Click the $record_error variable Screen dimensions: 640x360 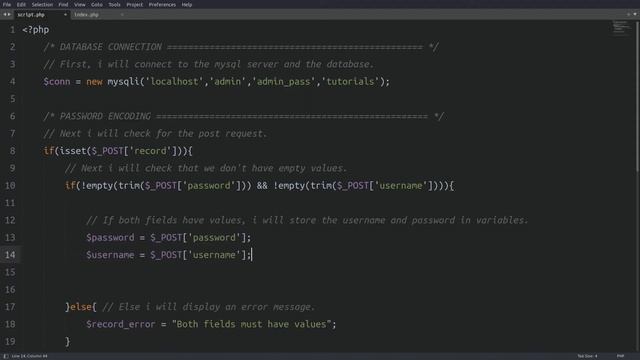(x=121, y=324)
